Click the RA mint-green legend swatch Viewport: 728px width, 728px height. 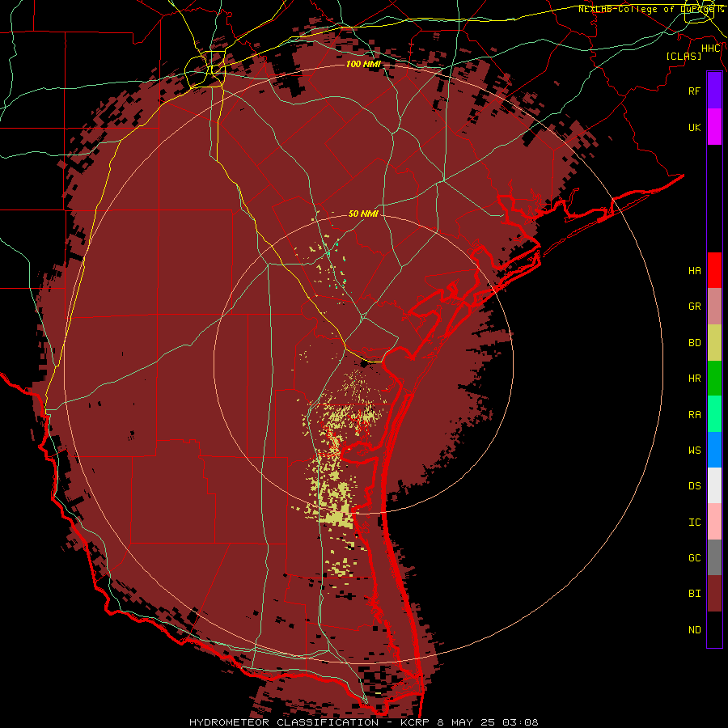point(714,414)
